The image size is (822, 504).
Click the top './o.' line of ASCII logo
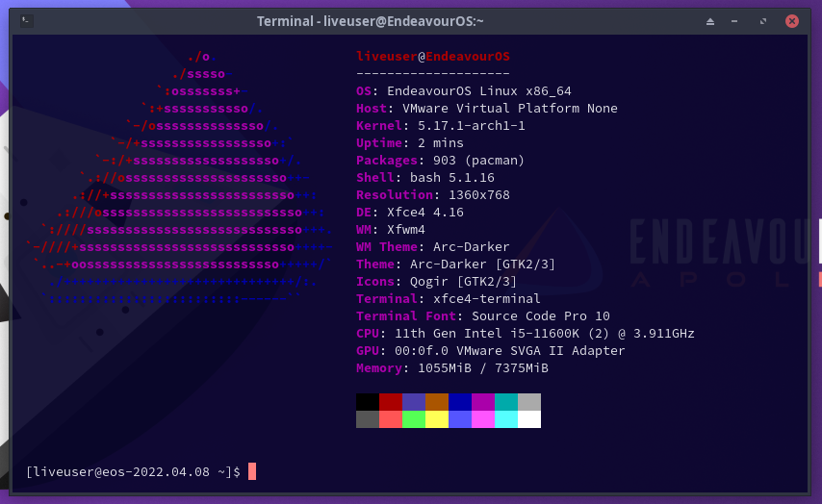pos(202,57)
